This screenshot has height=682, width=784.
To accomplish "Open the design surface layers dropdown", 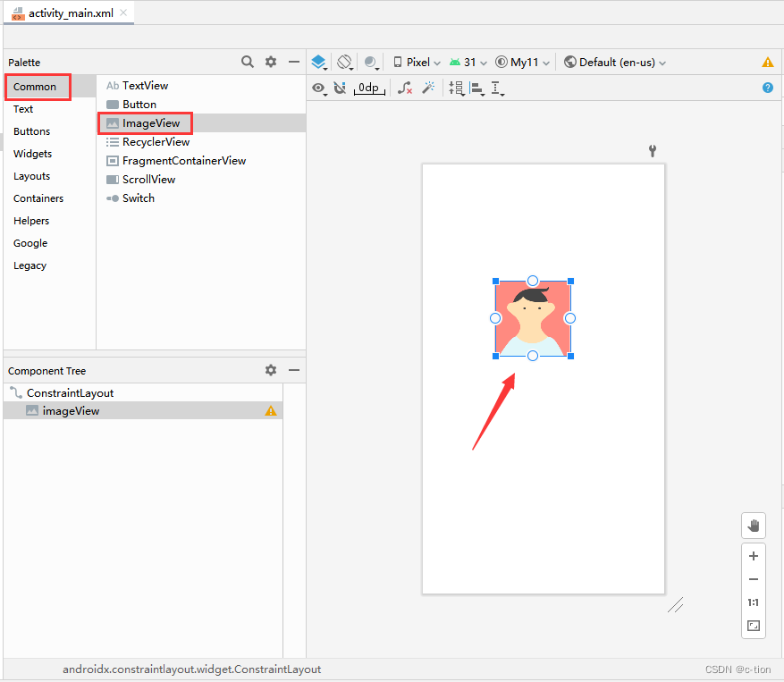I will [x=319, y=62].
